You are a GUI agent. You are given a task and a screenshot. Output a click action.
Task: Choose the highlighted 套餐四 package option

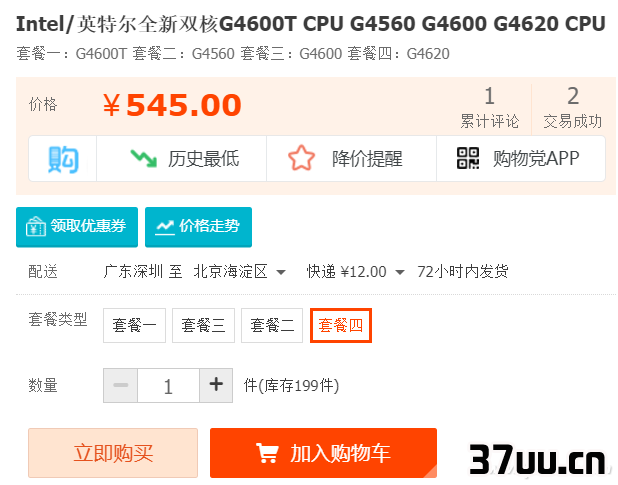(341, 325)
